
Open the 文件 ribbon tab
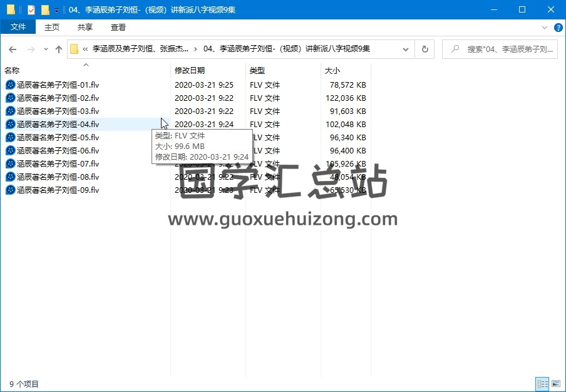click(18, 27)
